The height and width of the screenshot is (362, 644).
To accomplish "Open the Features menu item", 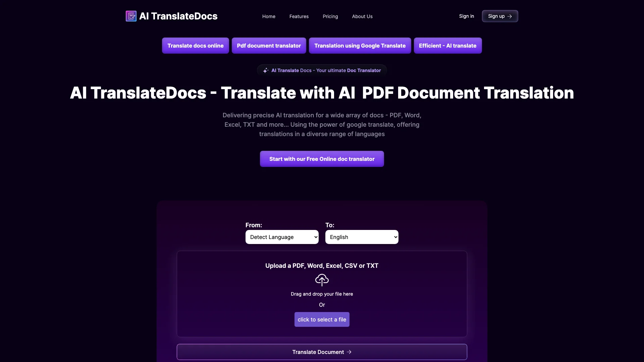I will (299, 16).
